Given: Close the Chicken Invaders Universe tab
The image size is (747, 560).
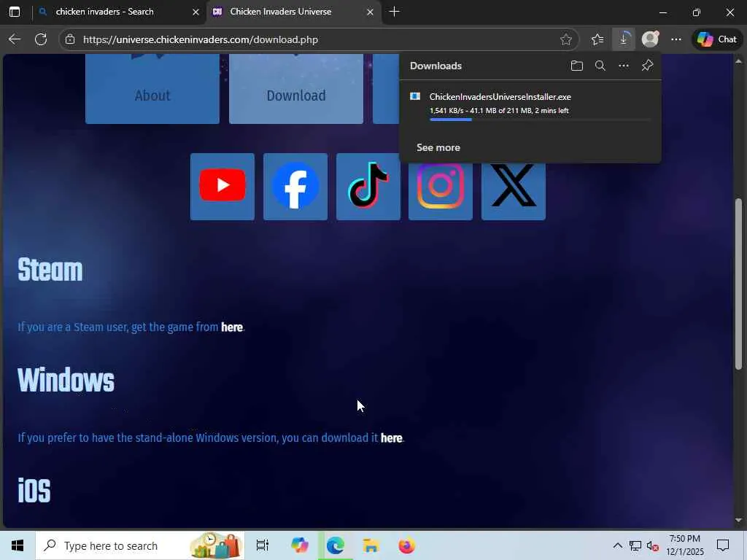Looking at the screenshot, I should pyautogui.click(x=370, y=12).
